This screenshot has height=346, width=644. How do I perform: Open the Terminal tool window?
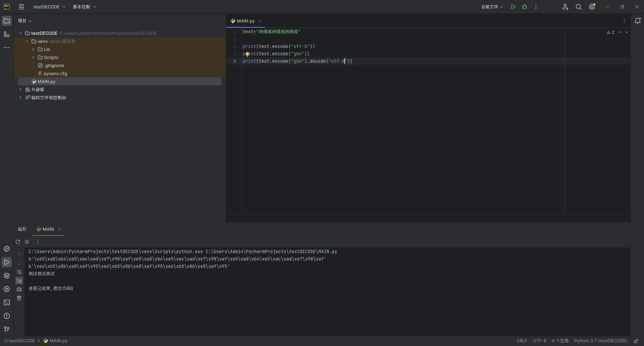(7, 302)
